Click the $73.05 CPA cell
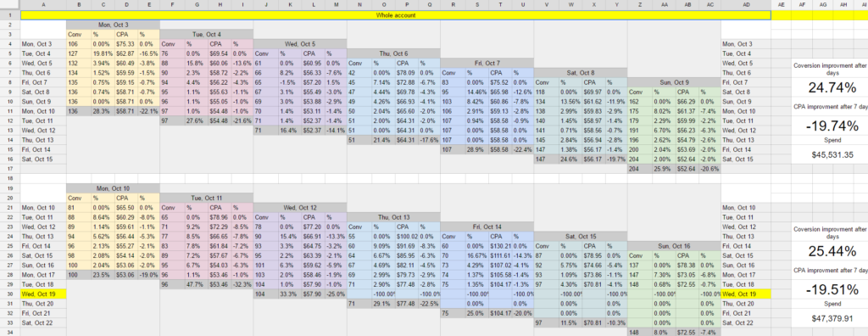Image resolution: width=868 pixels, height=336 pixels. (x=687, y=275)
